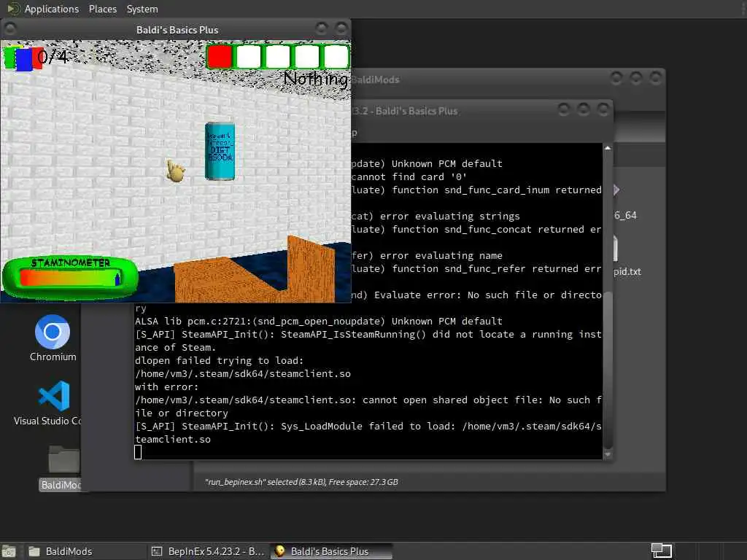Click the path arrow in BaldiMods file manager

pos(616,190)
